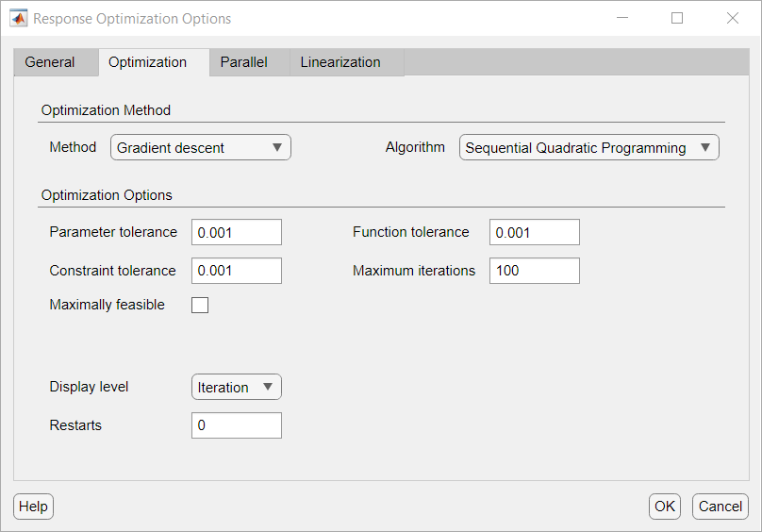This screenshot has height=532, width=762.
Task: Click the Restarts input box
Action: pos(236,425)
